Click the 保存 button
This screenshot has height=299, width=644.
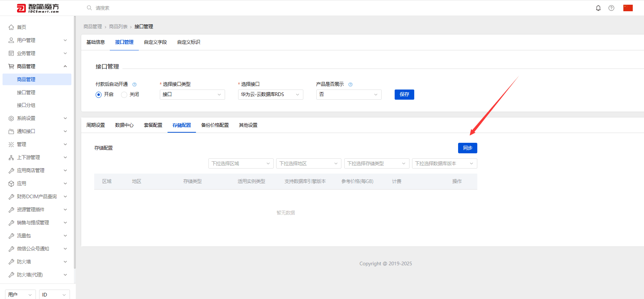point(404,95)
